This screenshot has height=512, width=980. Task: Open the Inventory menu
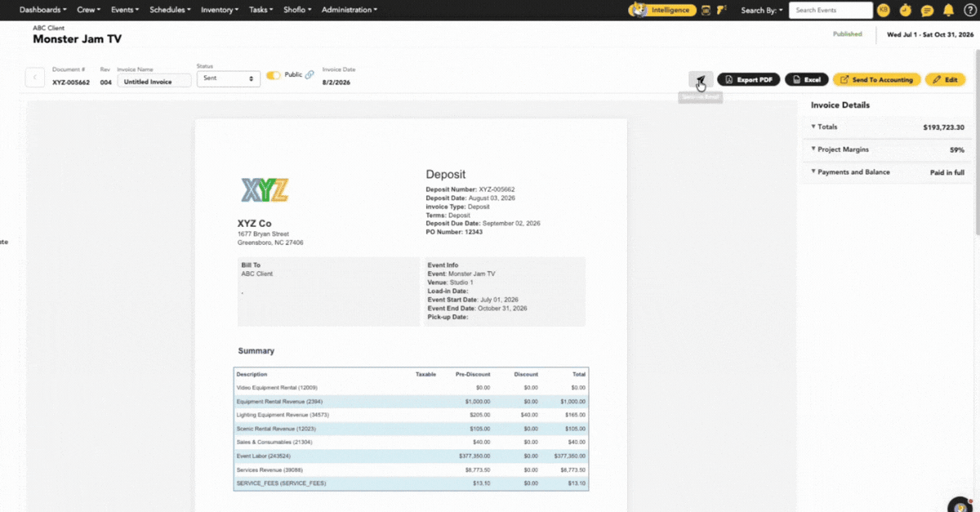click(x=220, y=10)
